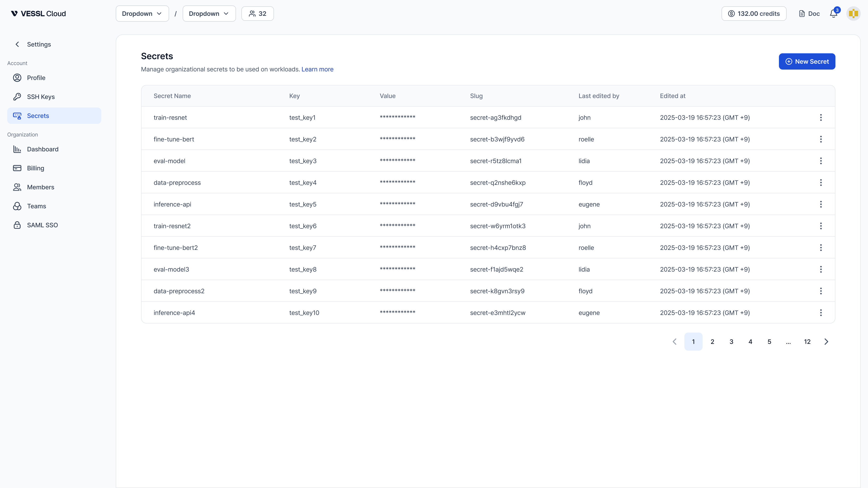This screenshot has height=488, width=868.
Task: Click the Value column header
Action: click(387, 96)
